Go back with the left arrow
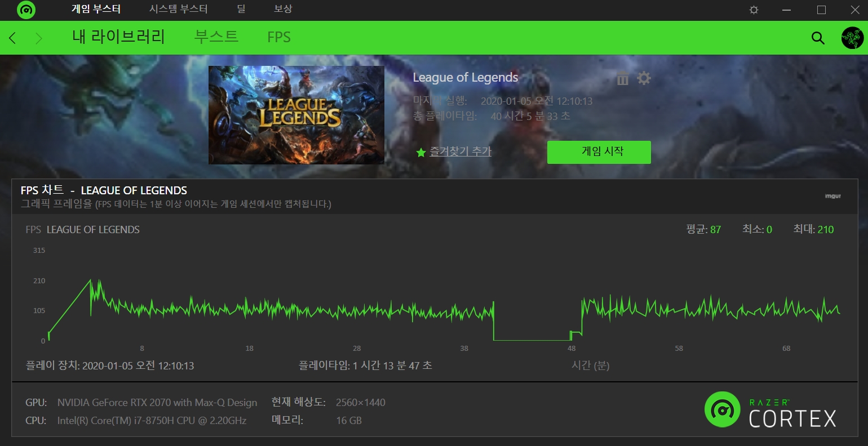 point(12,38)
